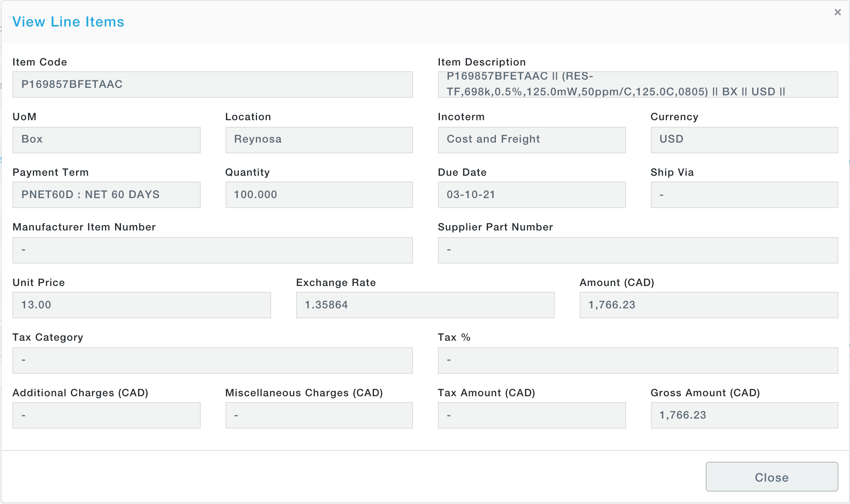Click the Quantity field showing 100.000

point(319,195)
